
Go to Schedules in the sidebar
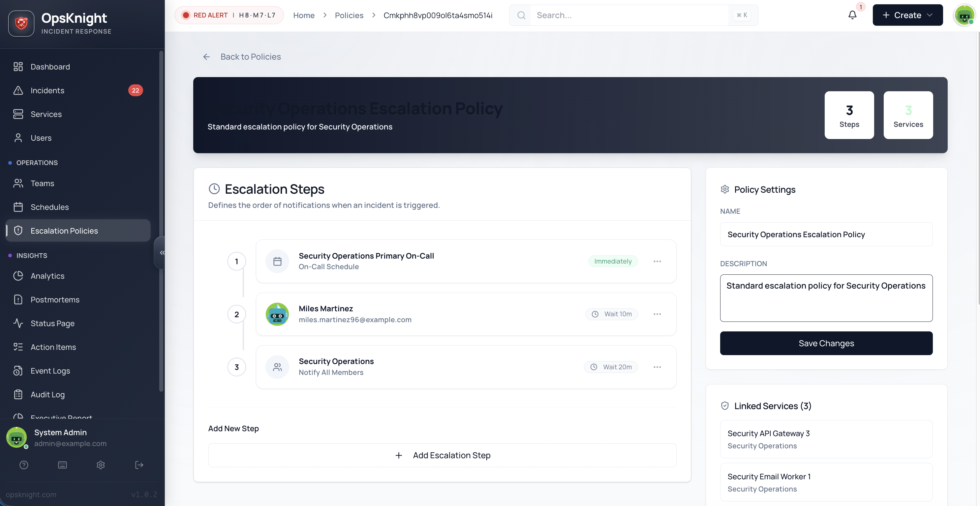pyautogui.click(x=49, y=207)
